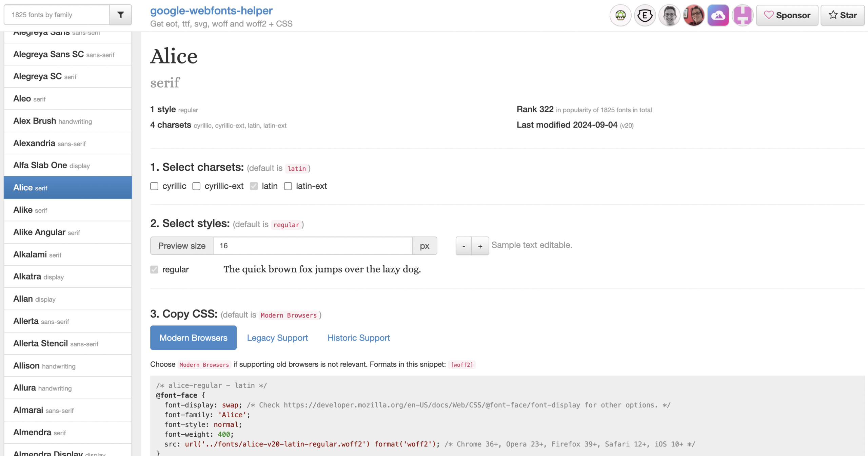The width and height of the screenshot is (868, 456).
Task: Click the editable quick brown fox sample text
Action: [x=322, y=269]
